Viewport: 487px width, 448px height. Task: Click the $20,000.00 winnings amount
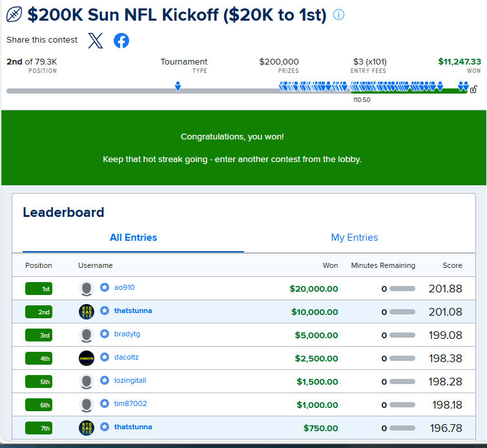click(314, 289)
